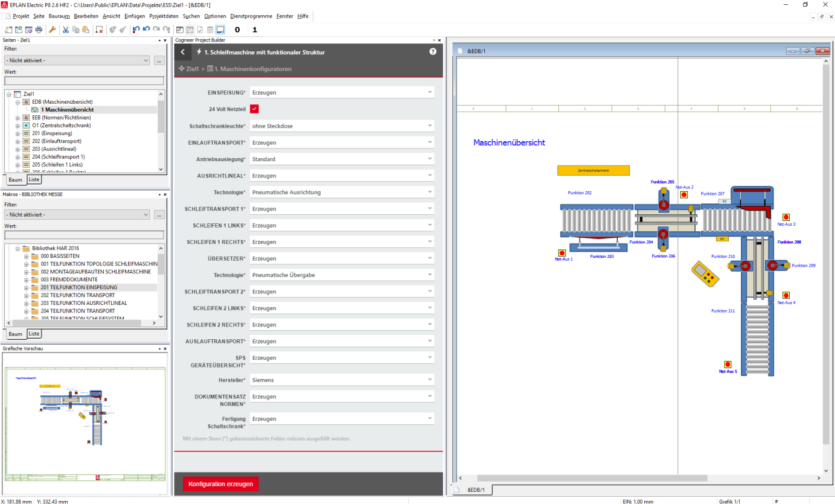This screenshot has height=504, width=835.
Task: Open the Projektdaten menu
Action: [x=164, y=16]
